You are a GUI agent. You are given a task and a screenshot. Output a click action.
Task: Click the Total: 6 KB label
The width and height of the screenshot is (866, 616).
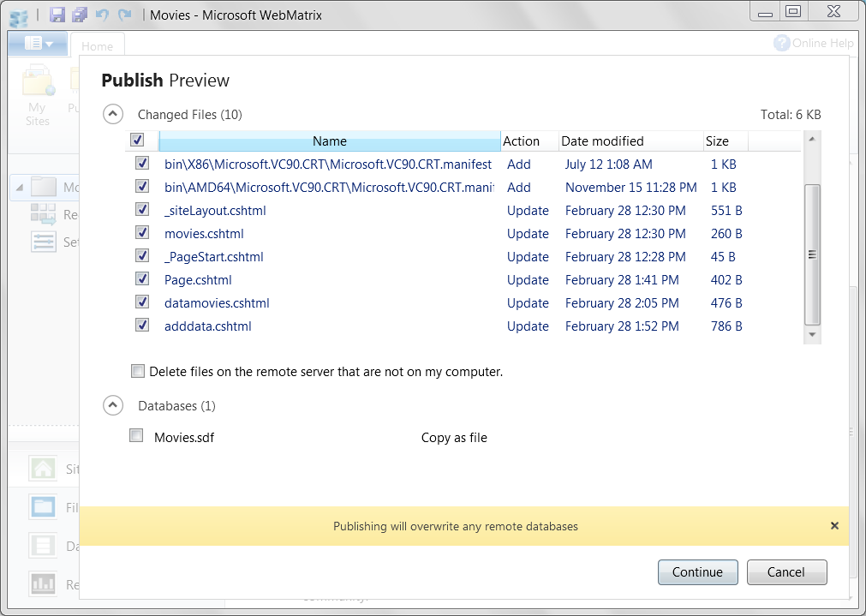(x=791, y=114)
